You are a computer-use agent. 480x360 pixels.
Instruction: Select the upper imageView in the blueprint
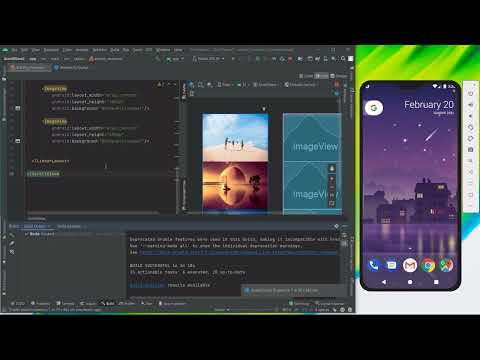312,137
